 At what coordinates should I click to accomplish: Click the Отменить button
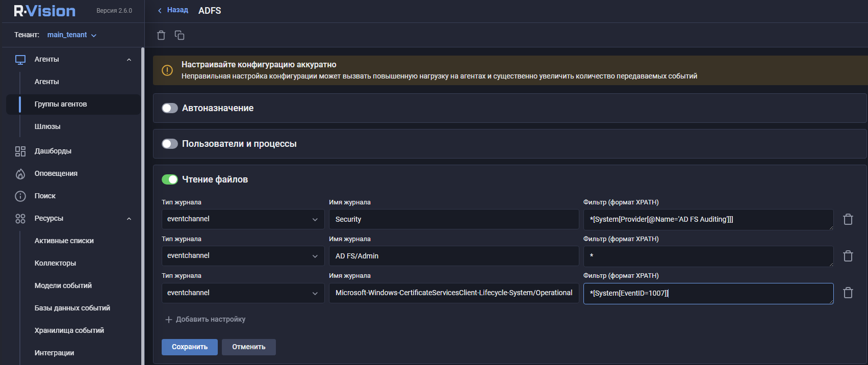(x=249, y=347)
